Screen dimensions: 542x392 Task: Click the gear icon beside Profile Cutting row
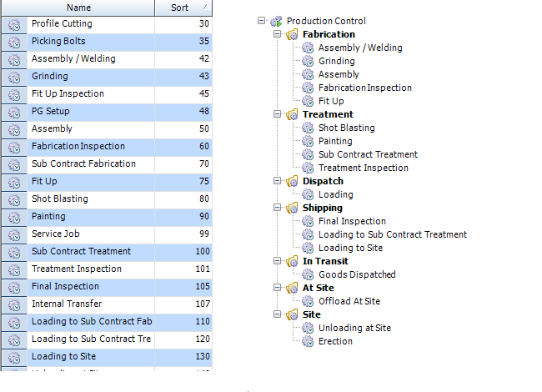point(13,24)
